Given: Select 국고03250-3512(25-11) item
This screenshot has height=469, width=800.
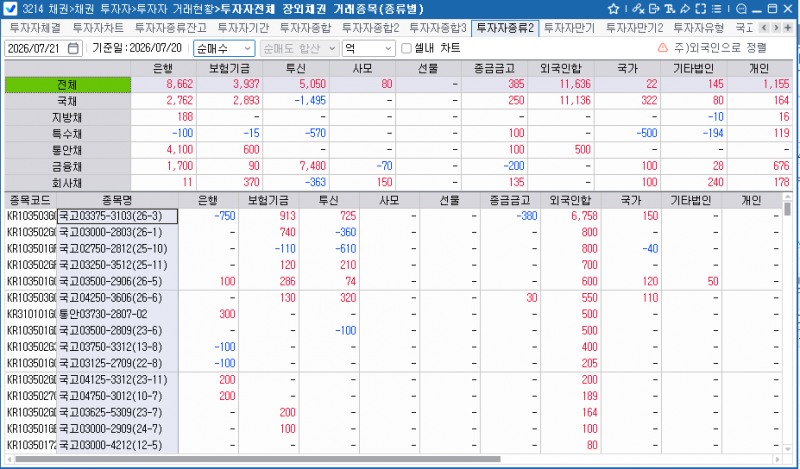Looking at the screenshot, I should [x=117, y=265].
